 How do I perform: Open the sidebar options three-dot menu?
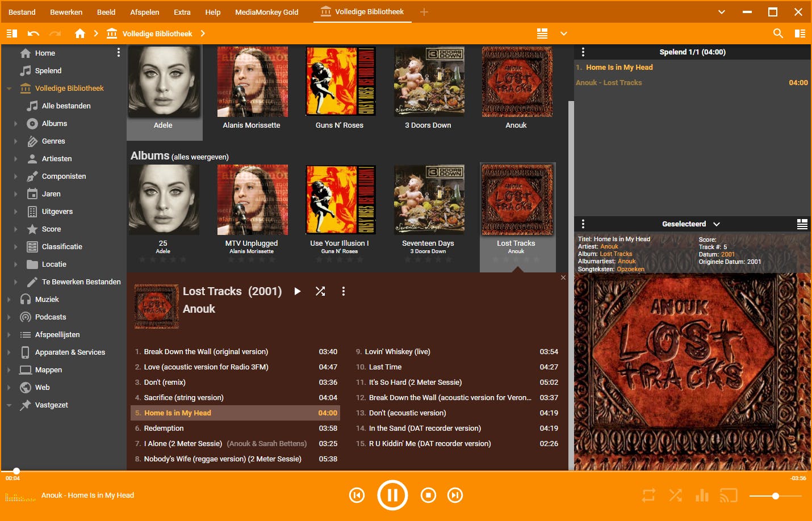[x=118, y=52]
